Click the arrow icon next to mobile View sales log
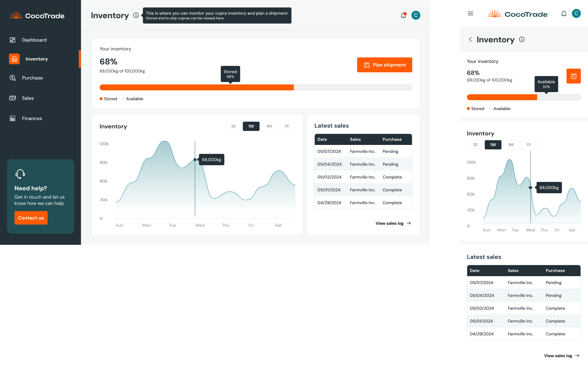588x368 pixels. click(x=577, y=356)
